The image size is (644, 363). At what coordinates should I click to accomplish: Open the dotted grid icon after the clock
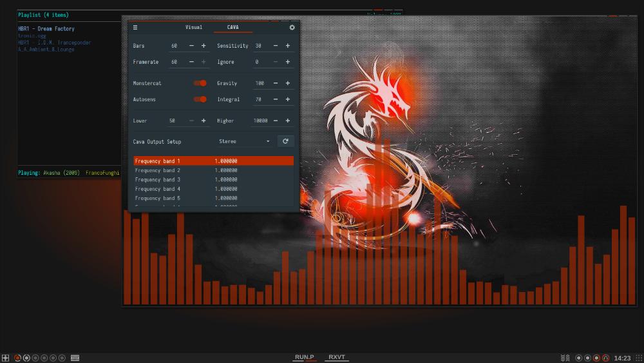click(x=639, y=358)
